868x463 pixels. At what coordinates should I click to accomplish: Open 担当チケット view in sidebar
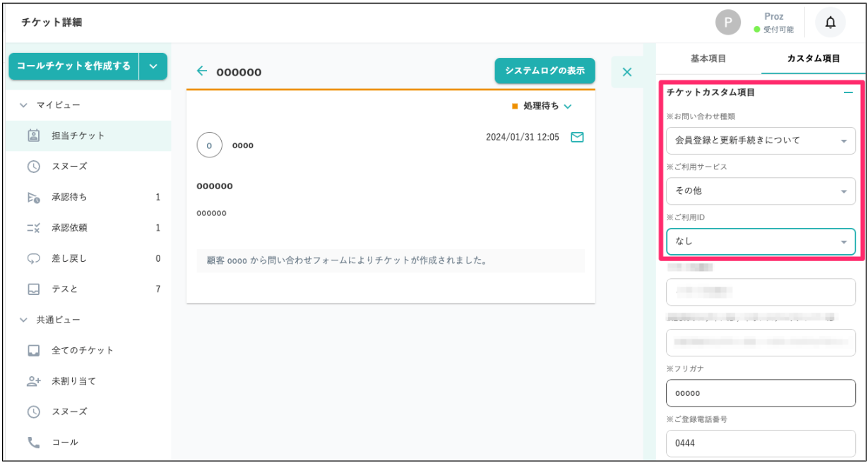78,136
